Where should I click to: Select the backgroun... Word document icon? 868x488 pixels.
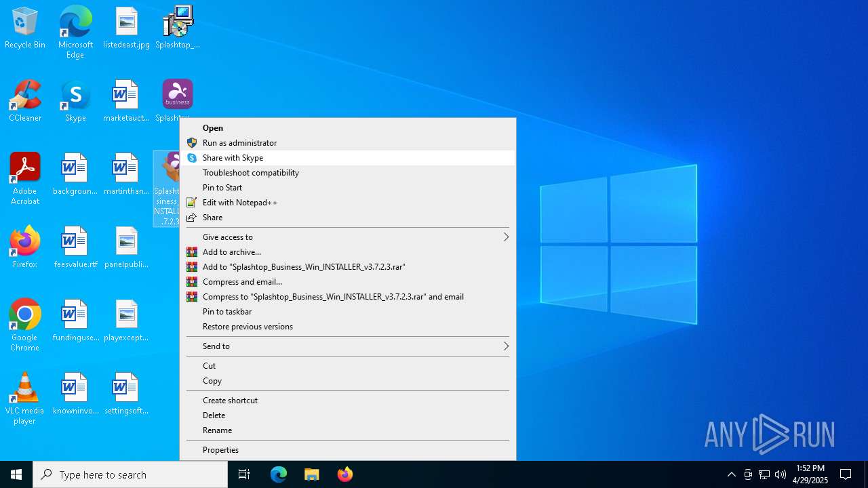(x=75, y=175)
